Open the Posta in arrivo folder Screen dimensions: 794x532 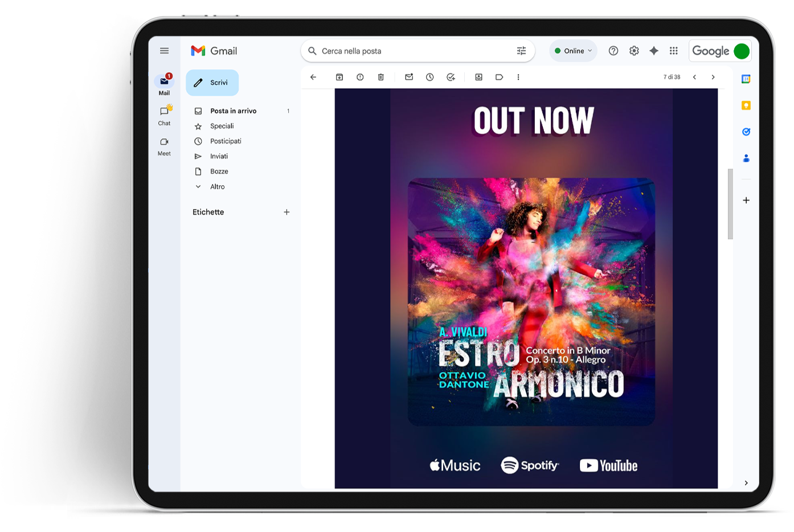click(233, 111)
